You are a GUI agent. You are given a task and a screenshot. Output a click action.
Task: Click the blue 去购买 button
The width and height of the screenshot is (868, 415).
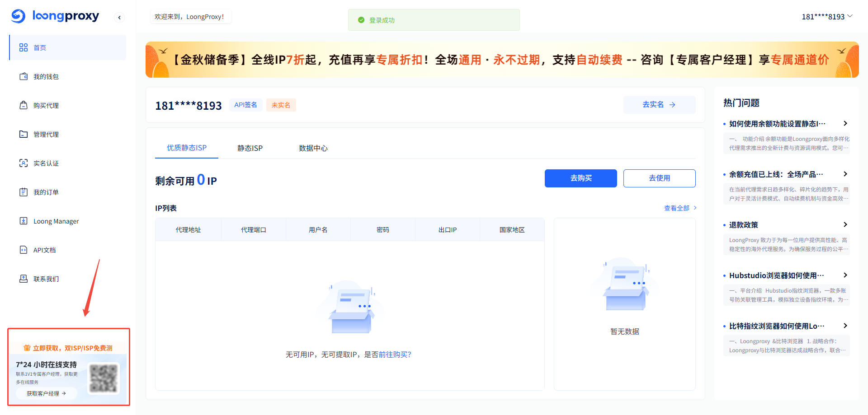coord(580,178)
